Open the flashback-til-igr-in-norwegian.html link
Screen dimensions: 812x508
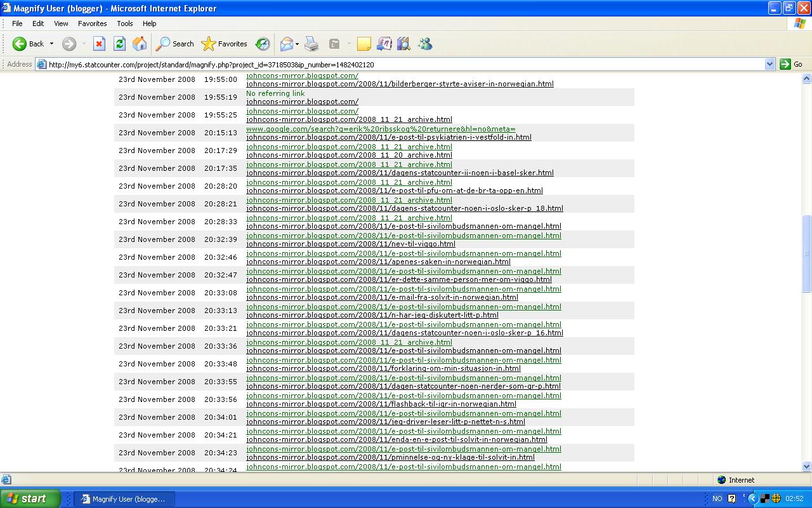click(381, 404)
